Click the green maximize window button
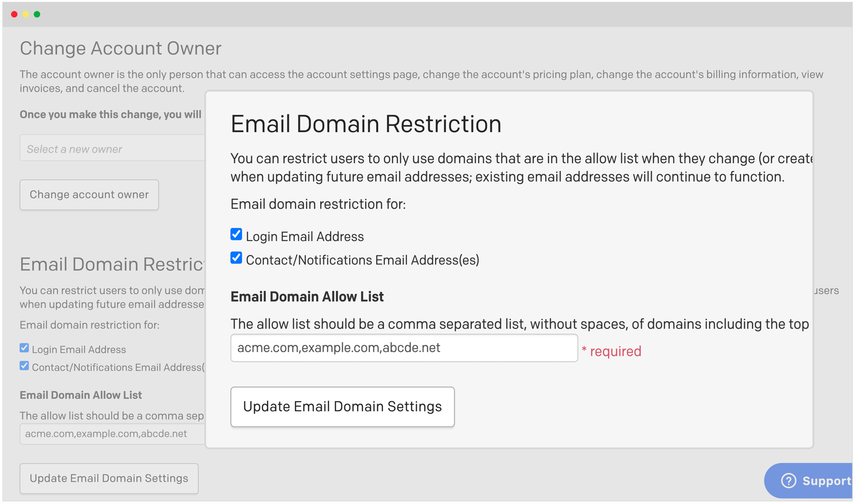Viewport: 856px width, 504px height. point(37,14)
